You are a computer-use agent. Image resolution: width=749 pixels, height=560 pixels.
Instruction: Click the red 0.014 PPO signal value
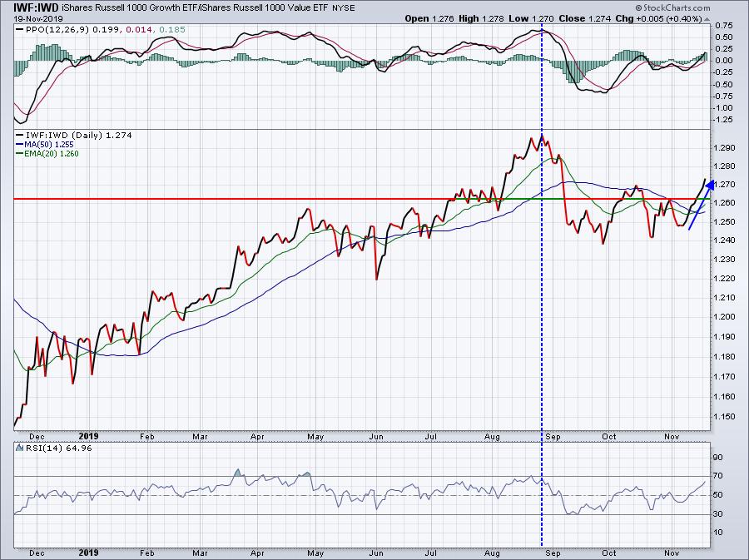click(x=140, y=30)
